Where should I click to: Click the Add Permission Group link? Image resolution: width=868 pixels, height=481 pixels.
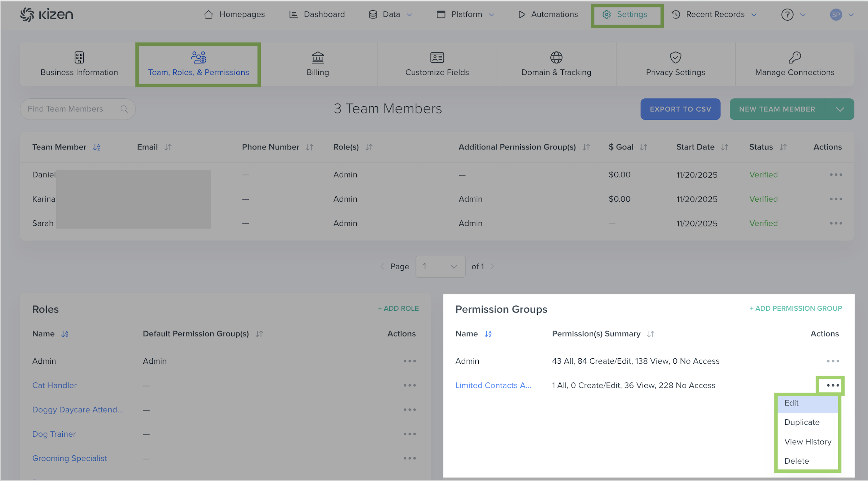796,309
